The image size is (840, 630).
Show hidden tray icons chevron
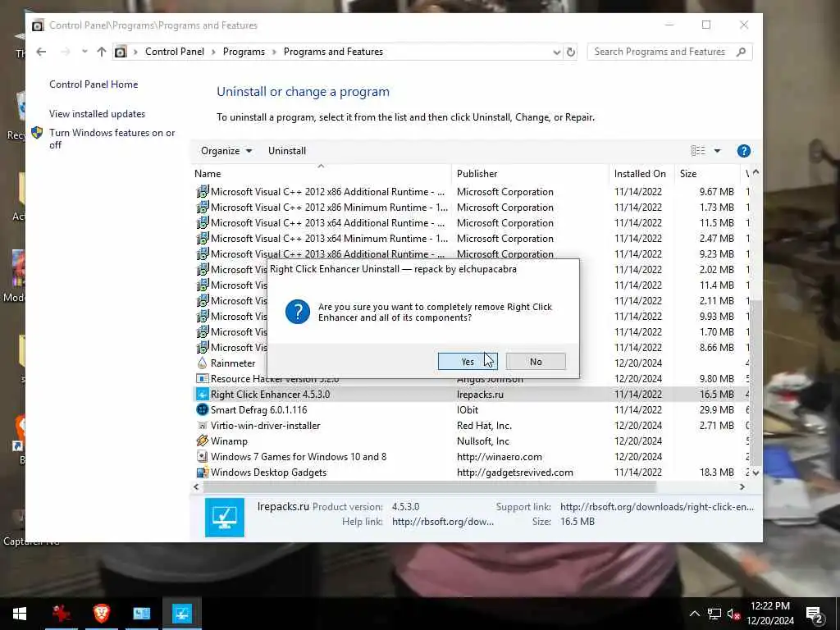pos(694,614)
